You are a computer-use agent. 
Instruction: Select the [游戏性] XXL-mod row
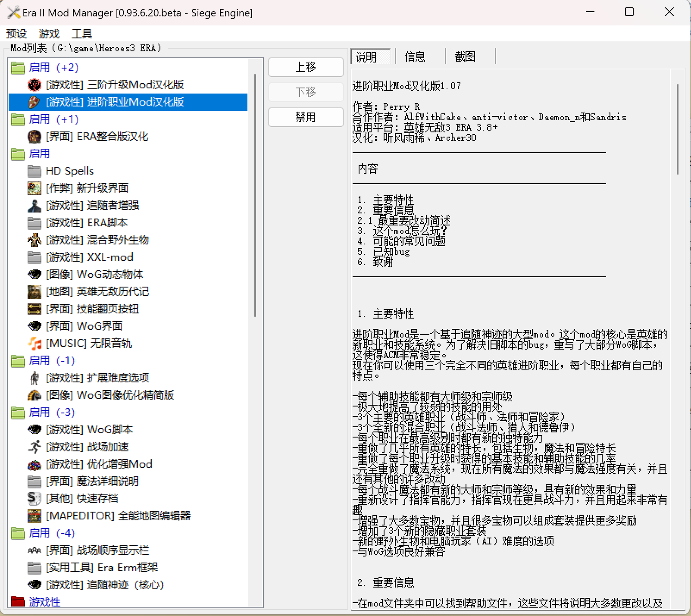pos(128,257)
